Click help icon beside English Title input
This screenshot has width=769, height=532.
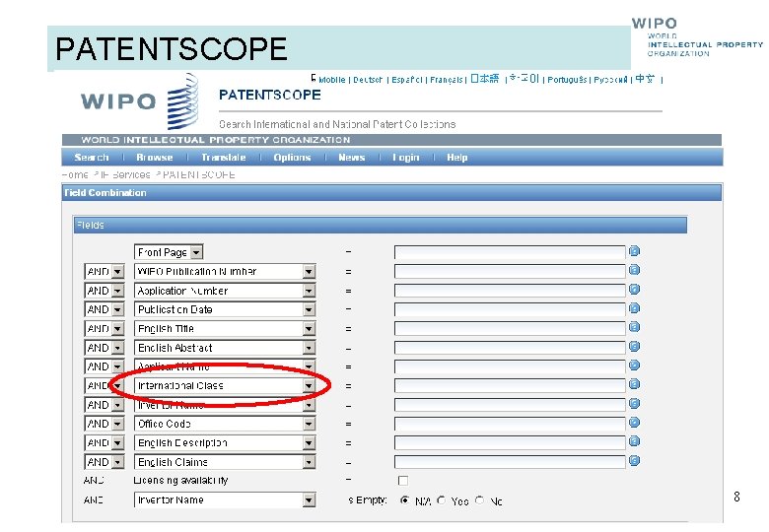pyautogui.click(x=634, y=328)
